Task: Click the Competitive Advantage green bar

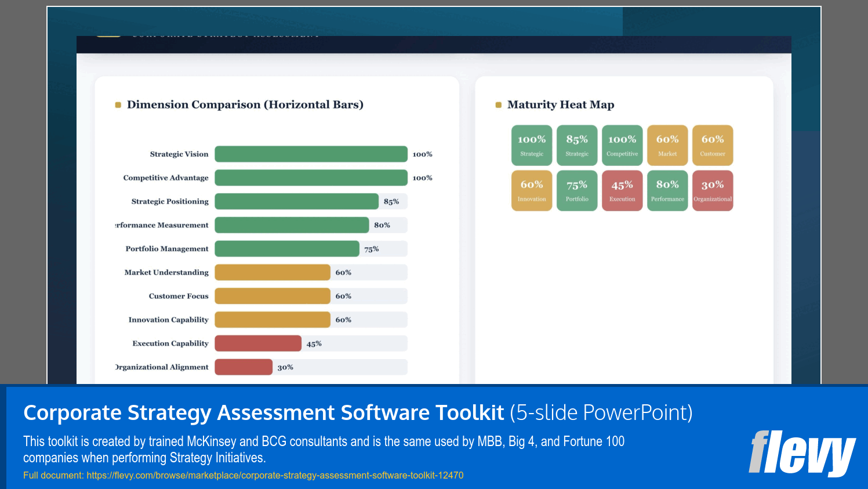Action: (x=311, y=178)
